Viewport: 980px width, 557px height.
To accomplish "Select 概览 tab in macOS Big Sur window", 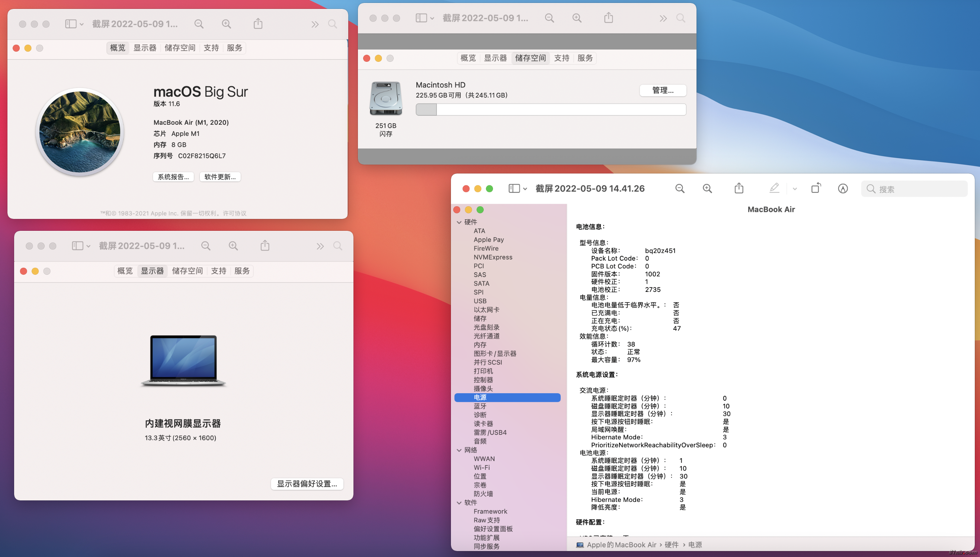I will point(118,48).
